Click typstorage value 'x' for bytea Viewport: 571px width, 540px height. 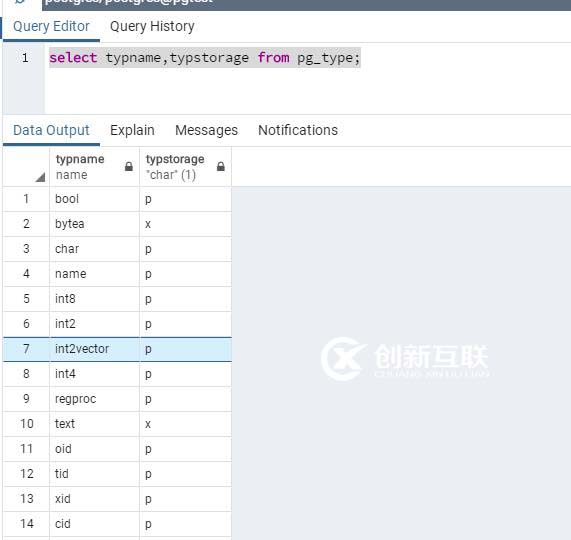point(185,224)
